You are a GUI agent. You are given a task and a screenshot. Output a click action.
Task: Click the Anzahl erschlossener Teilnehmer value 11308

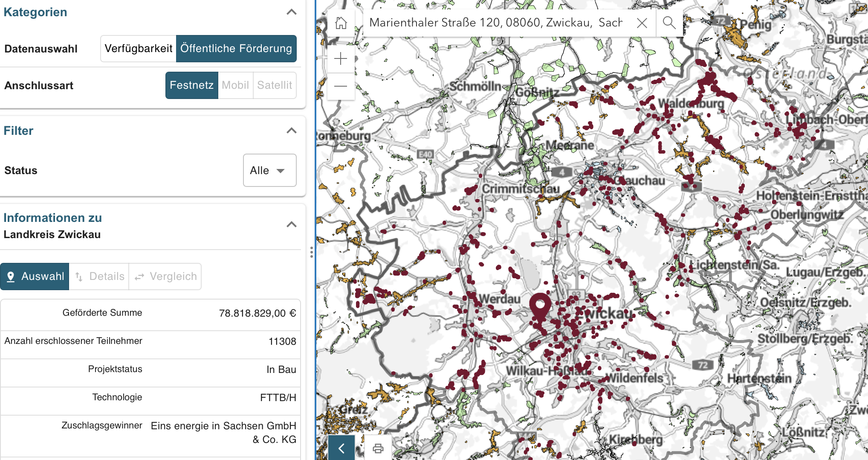coord(282,341)
